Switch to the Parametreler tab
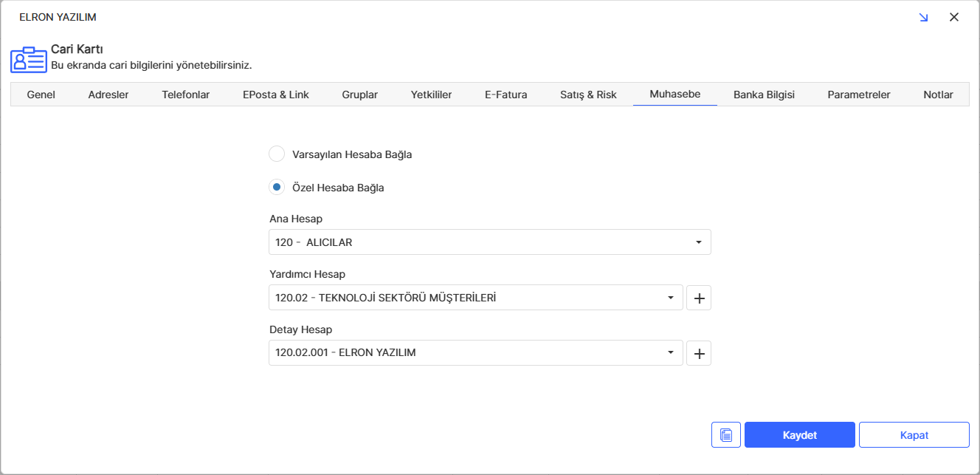The image size is (980, 475). (x=858, y=95)
